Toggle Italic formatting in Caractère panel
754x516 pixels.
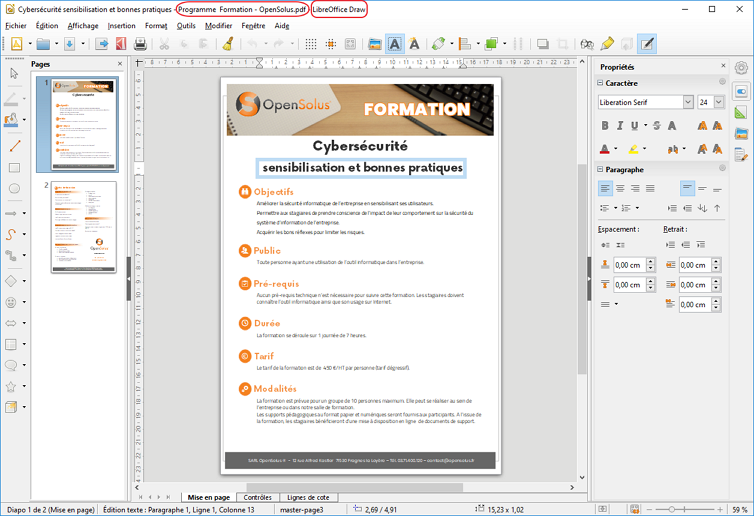(620, 126)
